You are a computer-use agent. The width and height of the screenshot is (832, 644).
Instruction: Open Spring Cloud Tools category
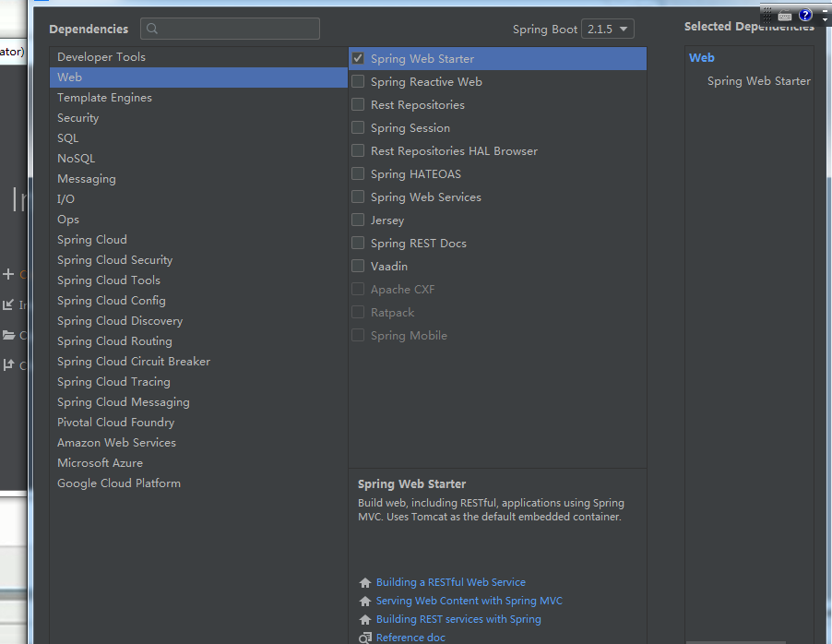coord(198,280)
